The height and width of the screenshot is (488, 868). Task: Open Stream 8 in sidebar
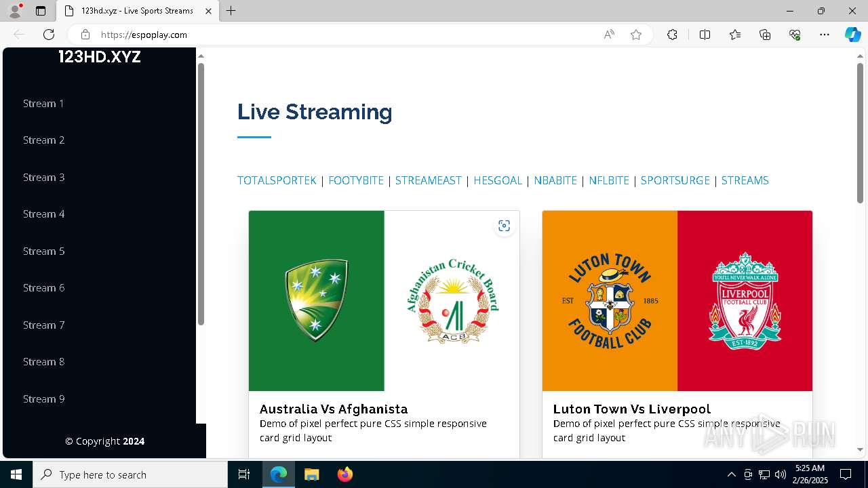pos(43,362)
